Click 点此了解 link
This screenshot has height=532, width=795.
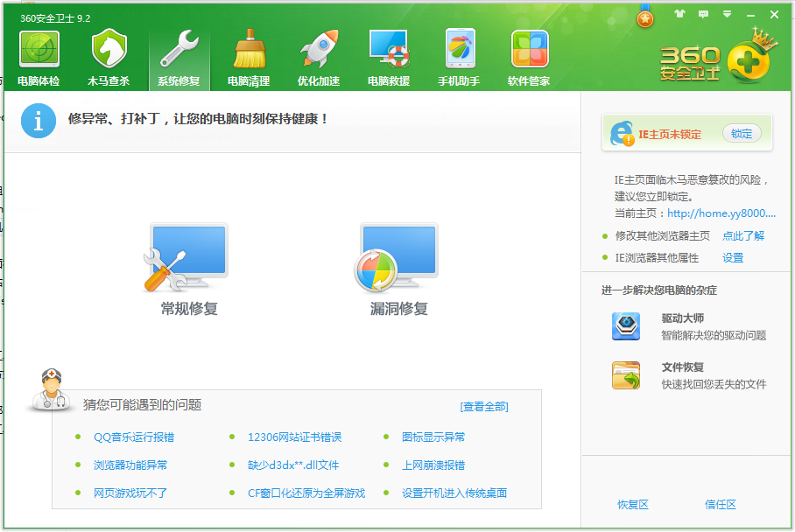pos(743,235)
